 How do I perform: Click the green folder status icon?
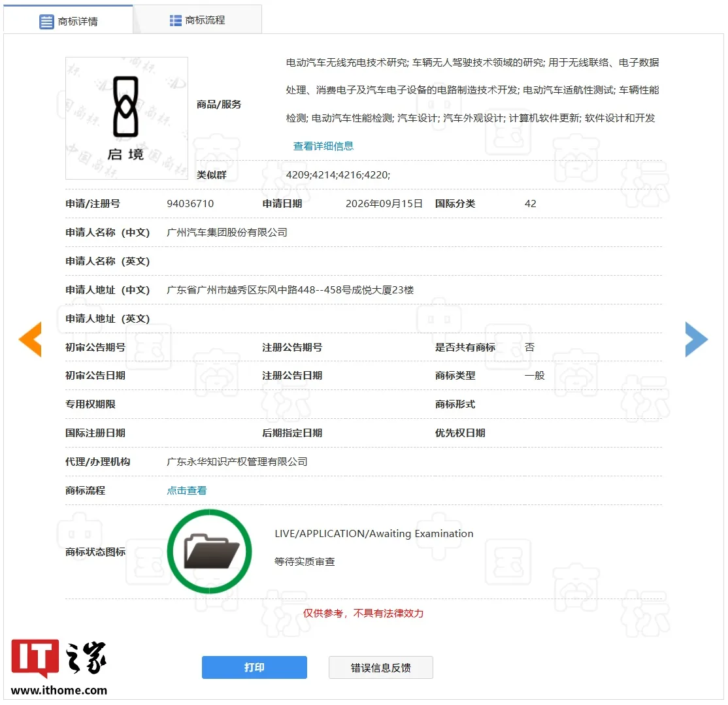coord(209,551)
